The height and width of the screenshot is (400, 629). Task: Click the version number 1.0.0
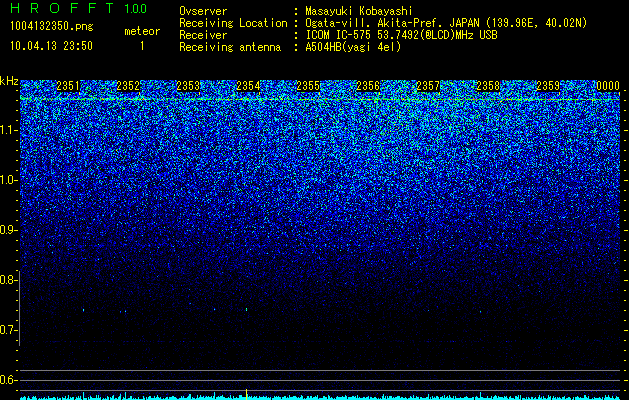pos(136,8)
